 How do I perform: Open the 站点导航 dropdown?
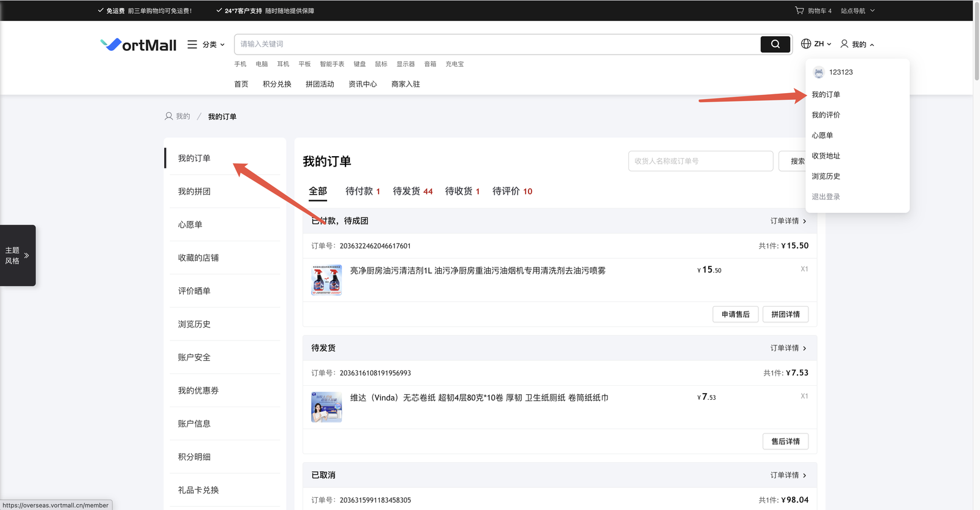[858, 10]
